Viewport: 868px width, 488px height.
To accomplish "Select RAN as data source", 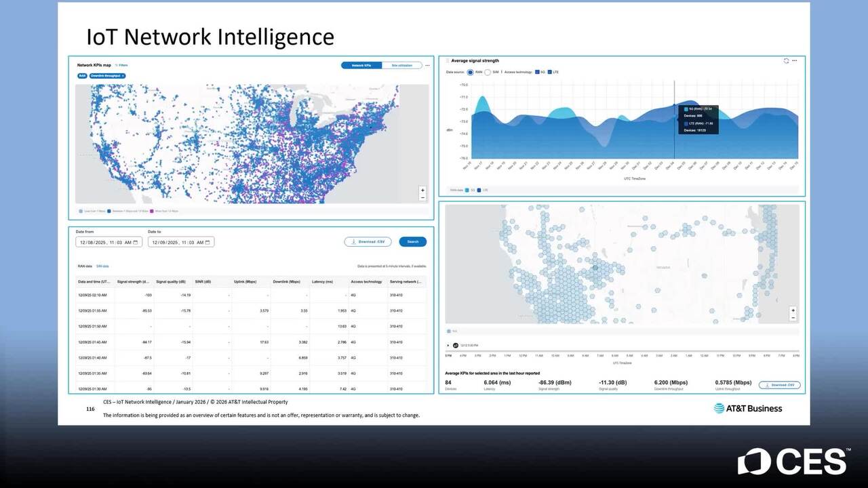I will tap(471, 72).
